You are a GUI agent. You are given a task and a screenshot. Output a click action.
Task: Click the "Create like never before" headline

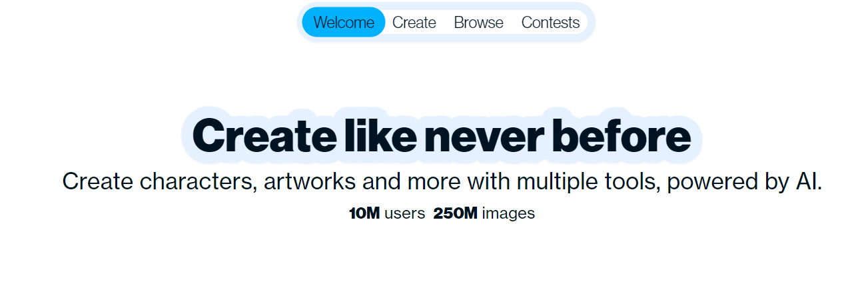pos(442,135)
